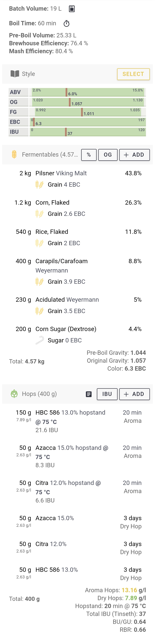Image resolution: width=155 pixels, height=644 pixels.
Task: Click the boil time stopwatch icon
Action: click(66, 23)
